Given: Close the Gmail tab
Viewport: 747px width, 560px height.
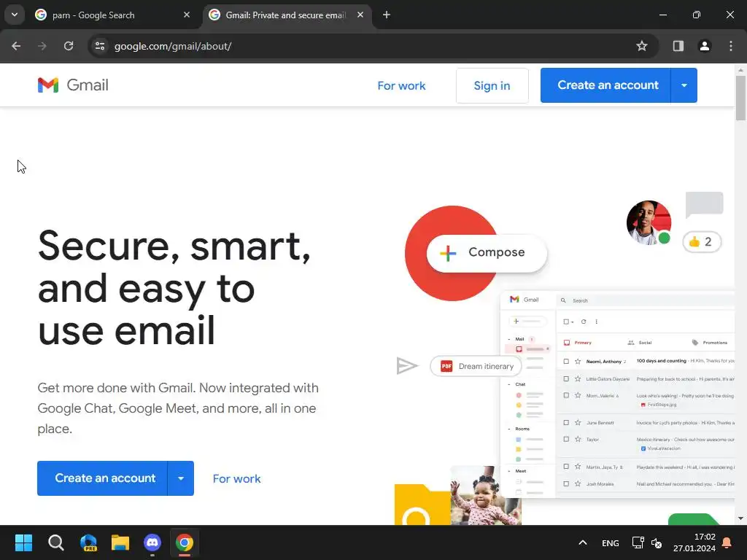Looking at the screenshot, I should tap(360, 15).
